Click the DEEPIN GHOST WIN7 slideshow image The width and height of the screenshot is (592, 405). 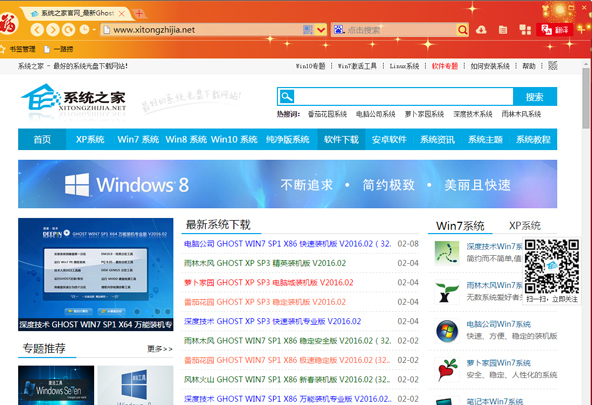pos(96,274)
